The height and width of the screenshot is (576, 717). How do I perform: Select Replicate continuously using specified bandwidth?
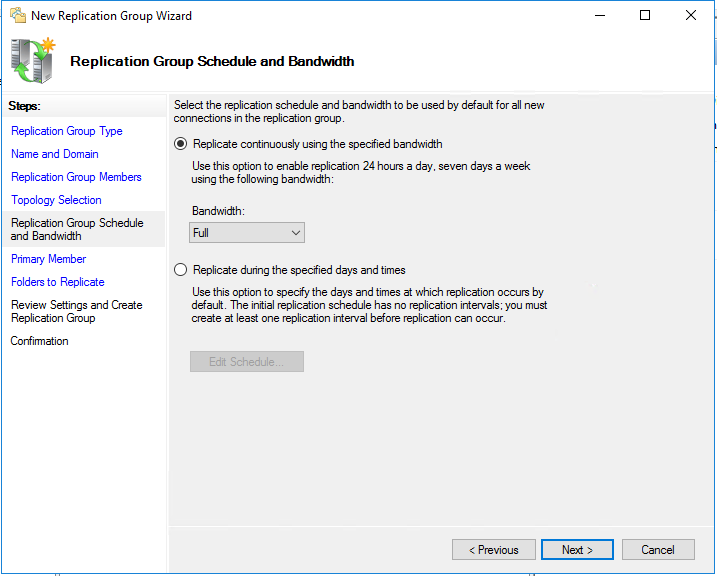click(x=181, y=144)
